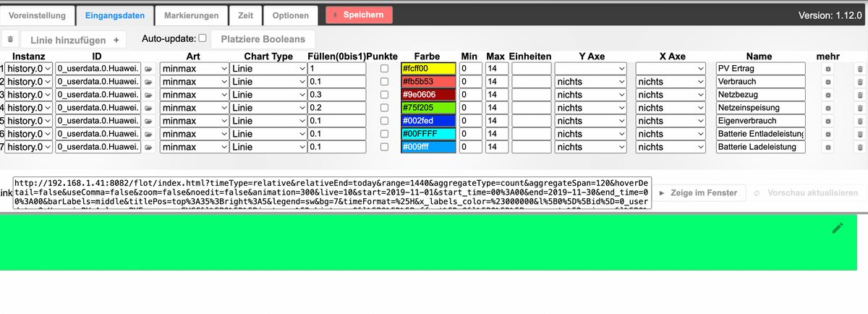Open the Optionen tab

[290, 15]
